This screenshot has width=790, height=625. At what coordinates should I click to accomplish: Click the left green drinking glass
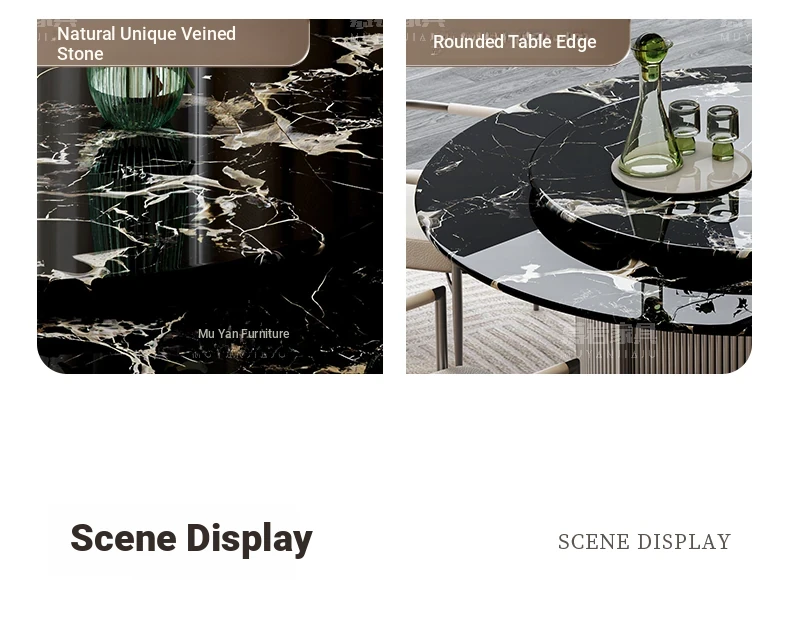pos(684,126)
